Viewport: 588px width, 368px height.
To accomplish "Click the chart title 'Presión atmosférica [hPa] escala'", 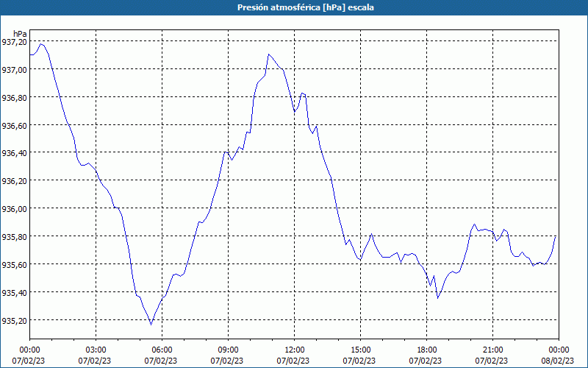I will [306, 7].
